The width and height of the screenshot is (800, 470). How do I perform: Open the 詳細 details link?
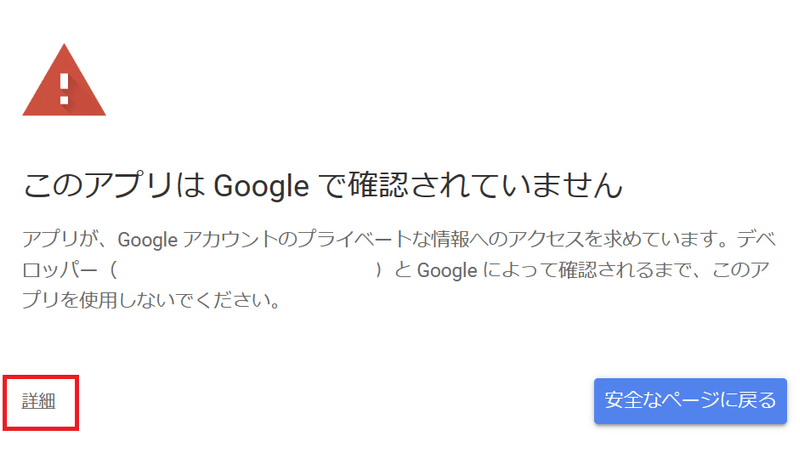point(38,401)
